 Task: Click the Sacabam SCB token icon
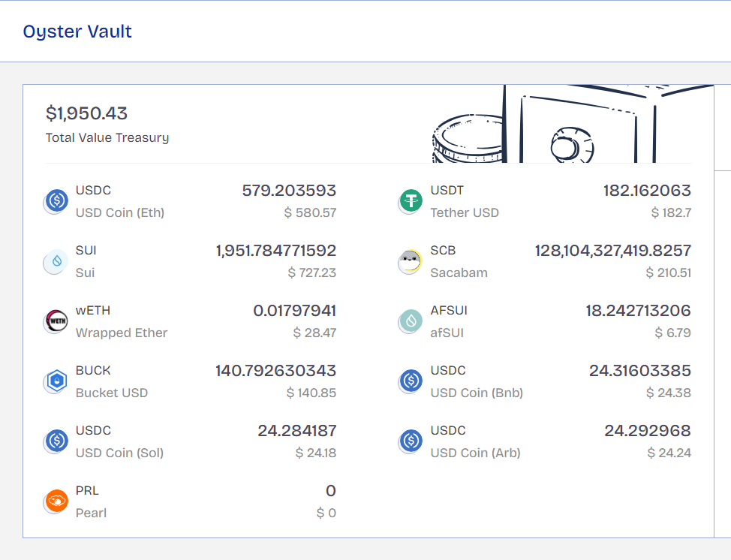click(411, 261)
